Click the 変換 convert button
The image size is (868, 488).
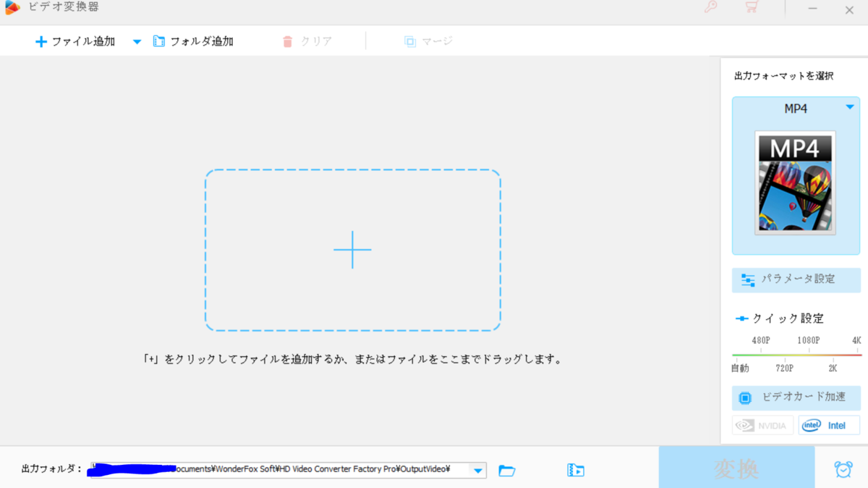tap(736, 468)
